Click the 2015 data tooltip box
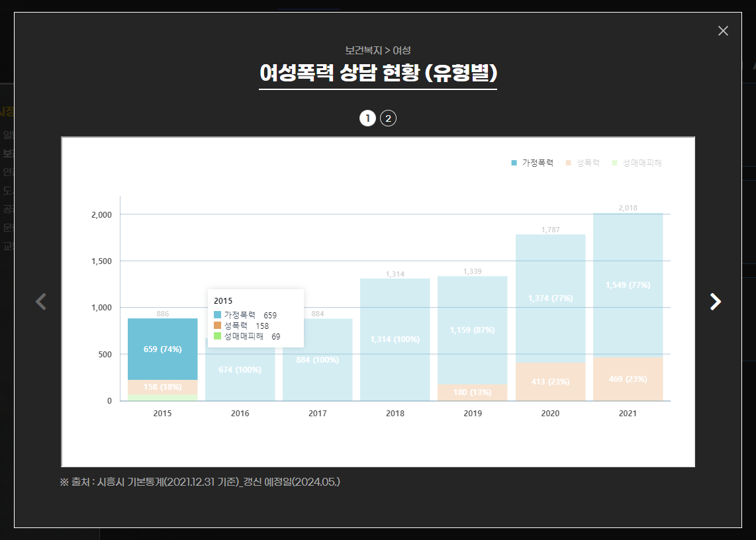 click(255, 316)
